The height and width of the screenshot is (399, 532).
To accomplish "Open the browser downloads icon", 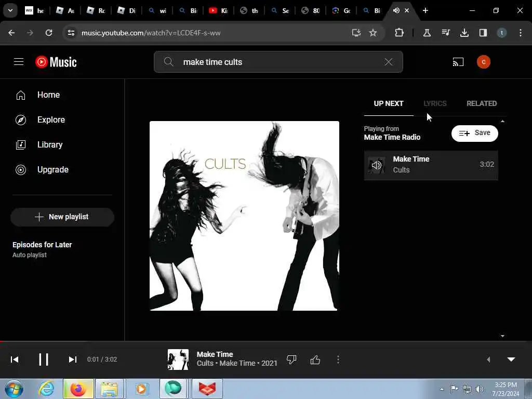I will click(x=464, y=33).
